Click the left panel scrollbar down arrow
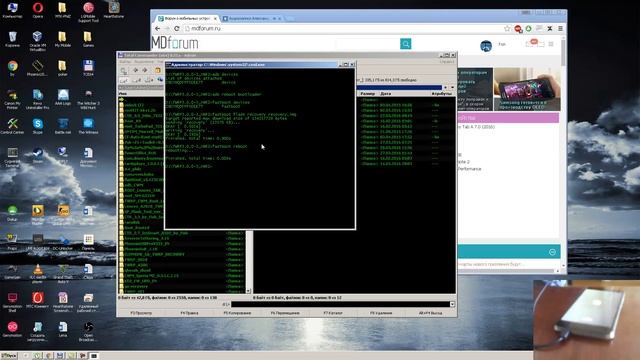This screenshot has width=640, height=360. (x=248, y=291)
